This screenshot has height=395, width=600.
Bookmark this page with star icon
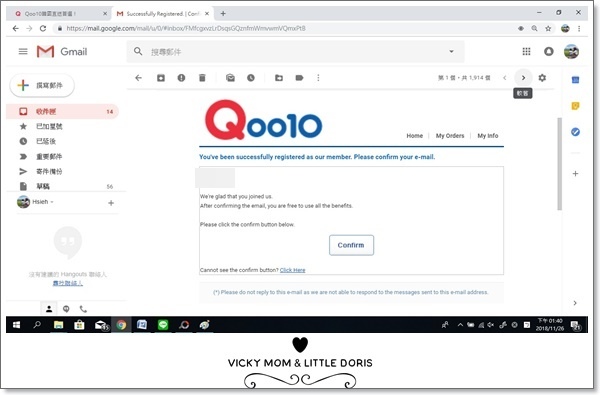click(x=548, y=28)
